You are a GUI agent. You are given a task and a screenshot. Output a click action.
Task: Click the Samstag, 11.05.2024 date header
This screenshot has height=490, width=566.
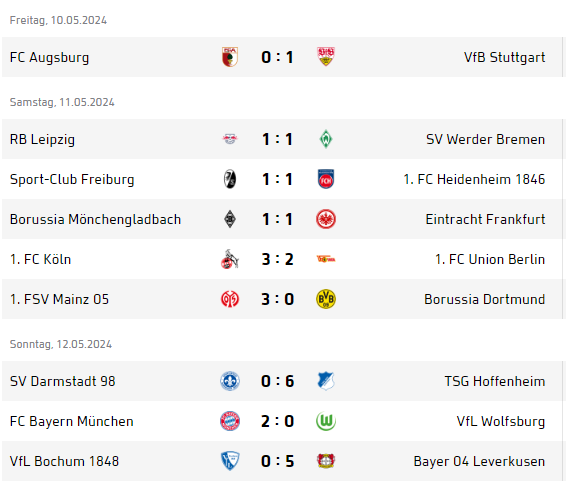click(x=62, y=102)
